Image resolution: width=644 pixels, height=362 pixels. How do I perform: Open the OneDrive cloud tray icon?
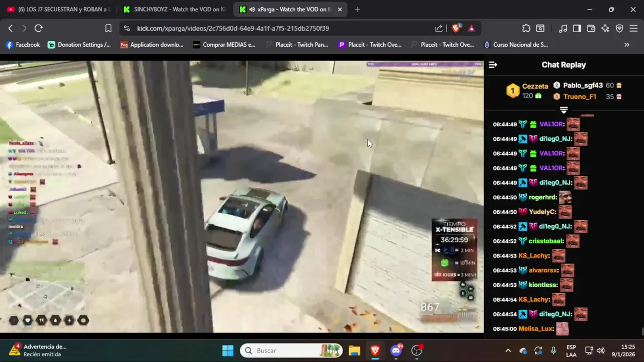(x=523, y=350)
